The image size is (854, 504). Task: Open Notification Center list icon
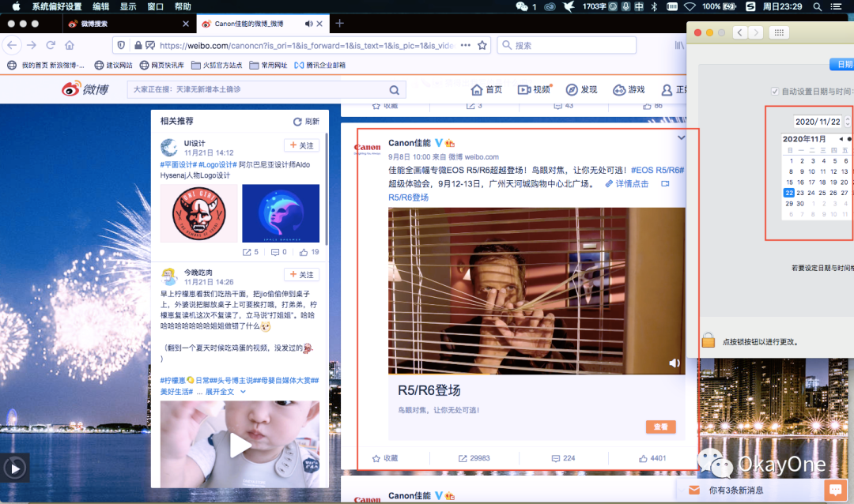pos(836,6)
